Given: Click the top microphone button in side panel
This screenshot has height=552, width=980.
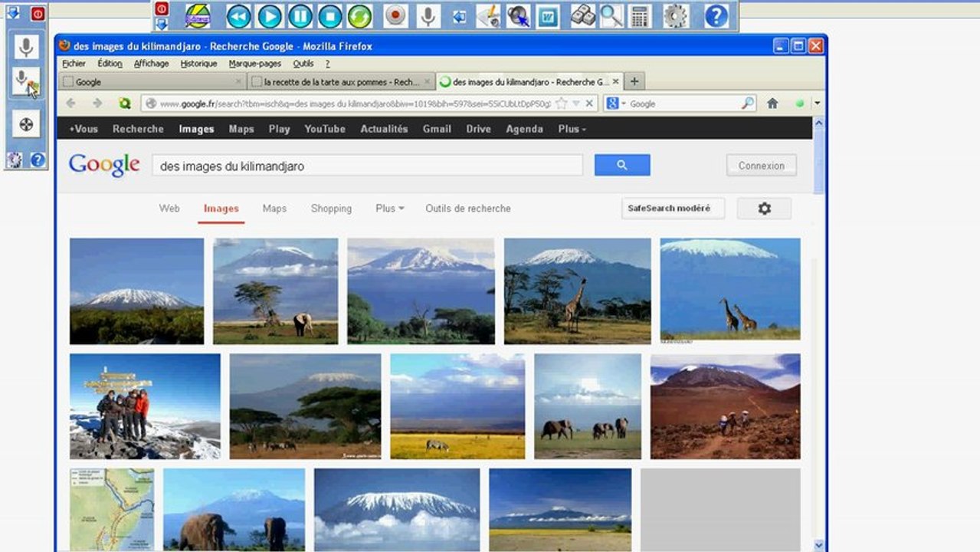Looking at the screenshot, I should (26, 47).
